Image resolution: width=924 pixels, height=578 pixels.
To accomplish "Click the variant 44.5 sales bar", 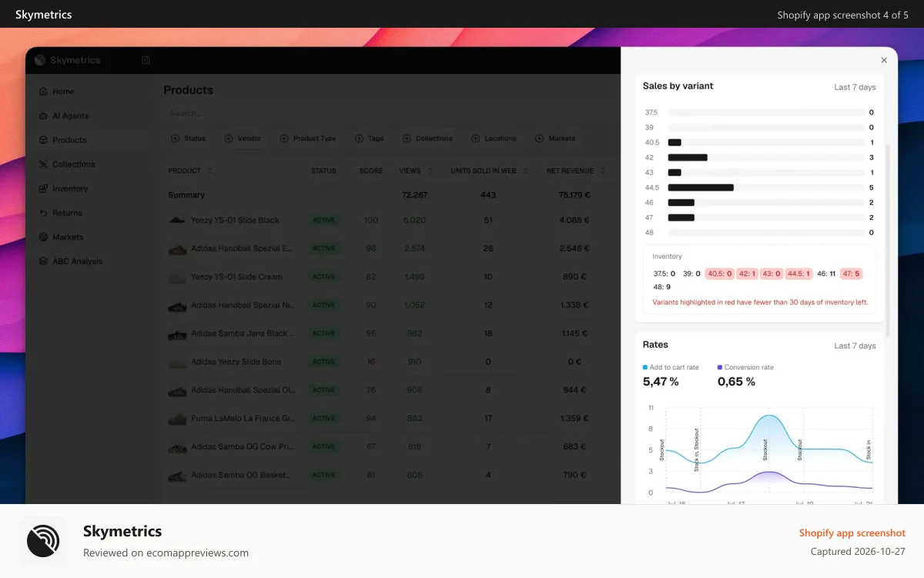I will 701,187.
